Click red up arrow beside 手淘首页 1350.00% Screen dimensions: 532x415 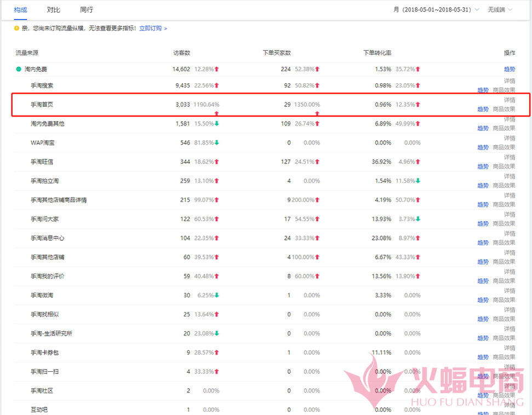click(x=317, y=113)
